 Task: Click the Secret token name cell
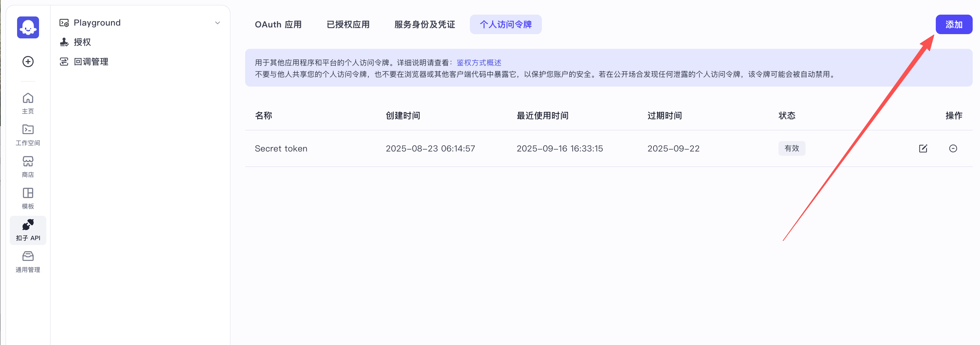click(281, 149)
